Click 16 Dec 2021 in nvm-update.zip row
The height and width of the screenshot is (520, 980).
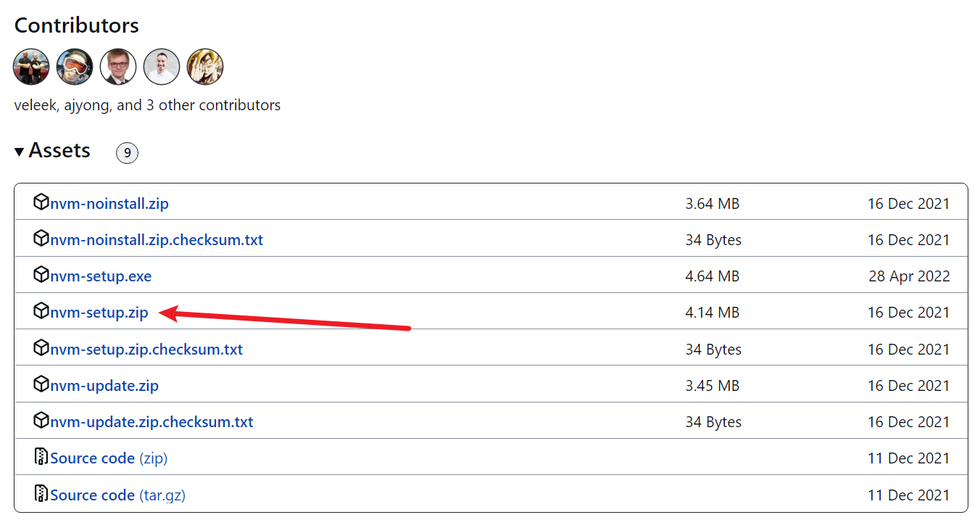909,386
